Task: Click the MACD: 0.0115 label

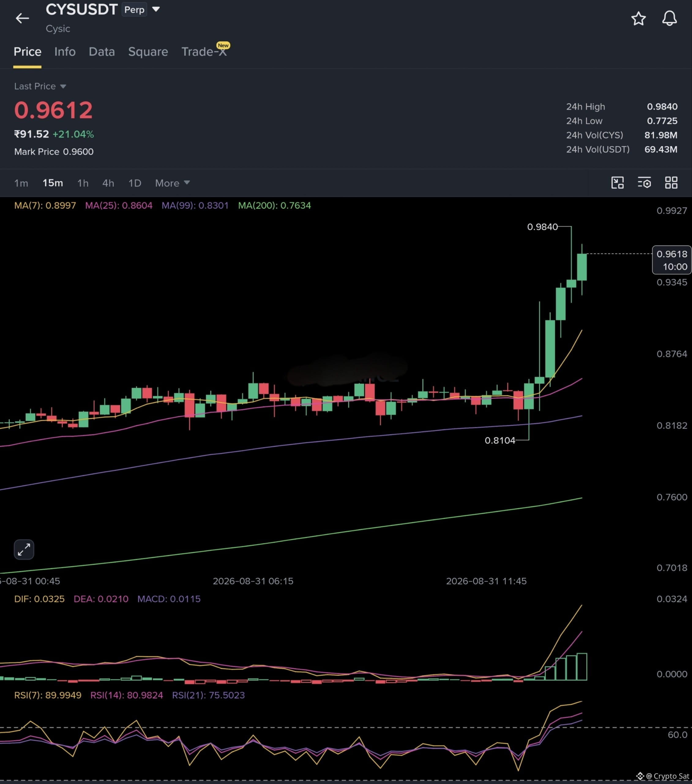Action: pos(169,599)
